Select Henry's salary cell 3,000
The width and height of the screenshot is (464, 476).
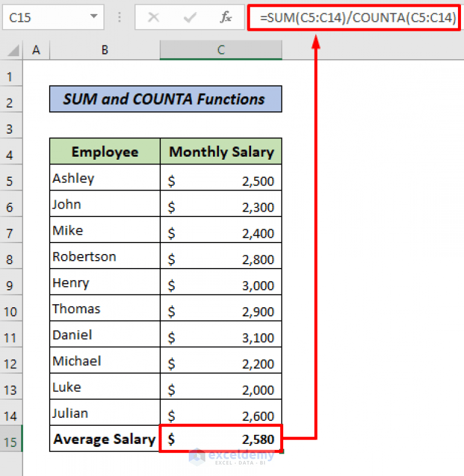(221, 282)
